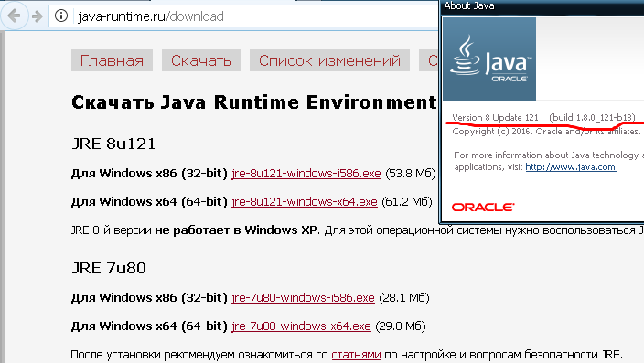Viewport: 644px width, 363px height.
Task: Go back using the browser back arrow
Action: tap(14, 16)
